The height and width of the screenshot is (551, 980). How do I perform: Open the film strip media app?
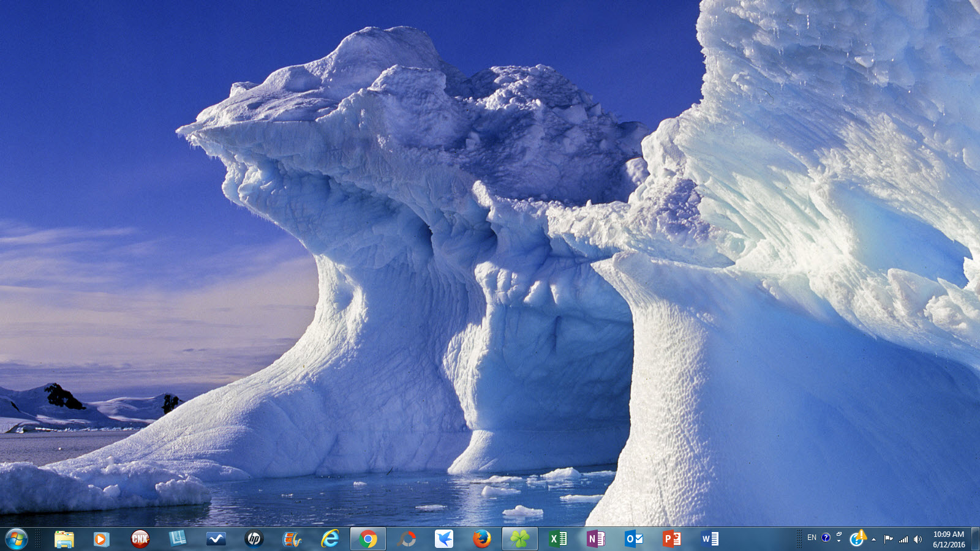pyautogui.click(x=292, y=539)
